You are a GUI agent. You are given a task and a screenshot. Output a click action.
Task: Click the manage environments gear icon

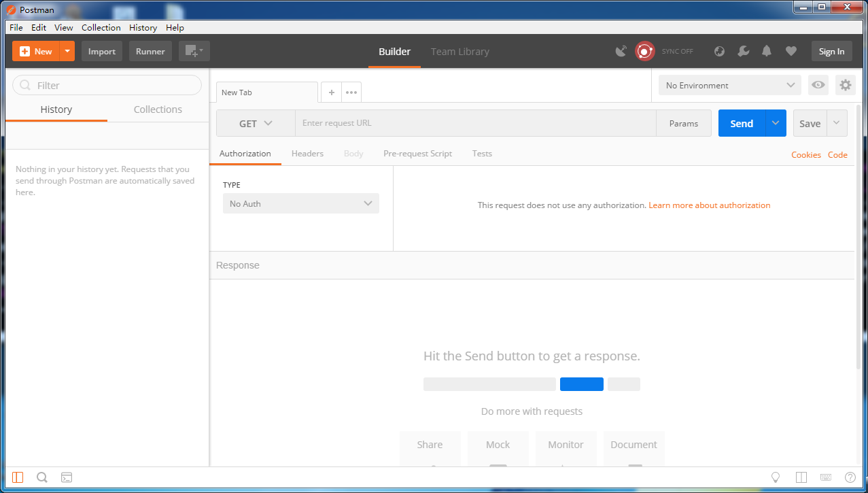point(845,85)
